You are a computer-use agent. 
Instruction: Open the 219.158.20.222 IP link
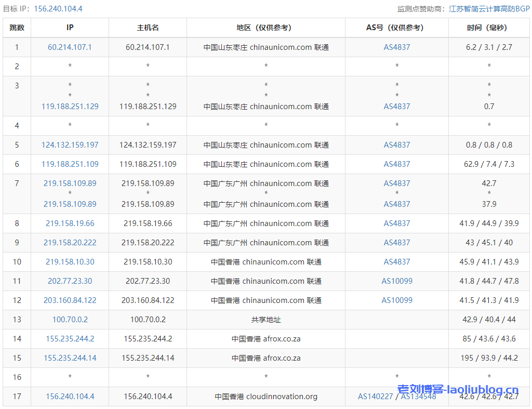click(70, 243)
